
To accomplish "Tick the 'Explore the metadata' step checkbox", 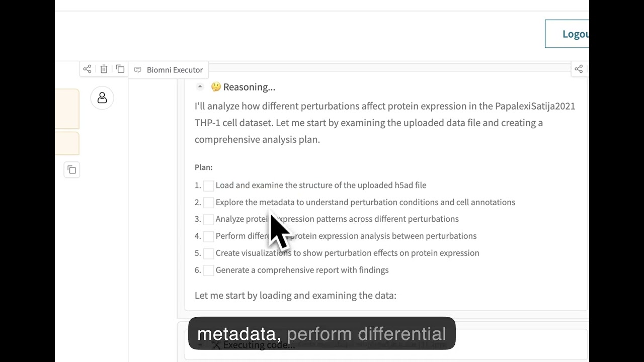I will (208, 203).
